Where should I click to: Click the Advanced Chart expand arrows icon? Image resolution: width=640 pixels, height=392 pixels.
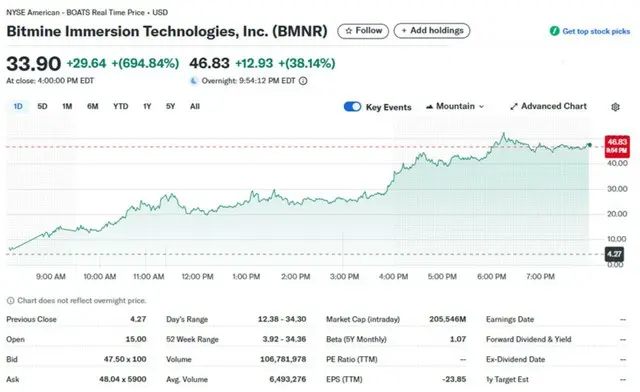[x=514, y=107]
